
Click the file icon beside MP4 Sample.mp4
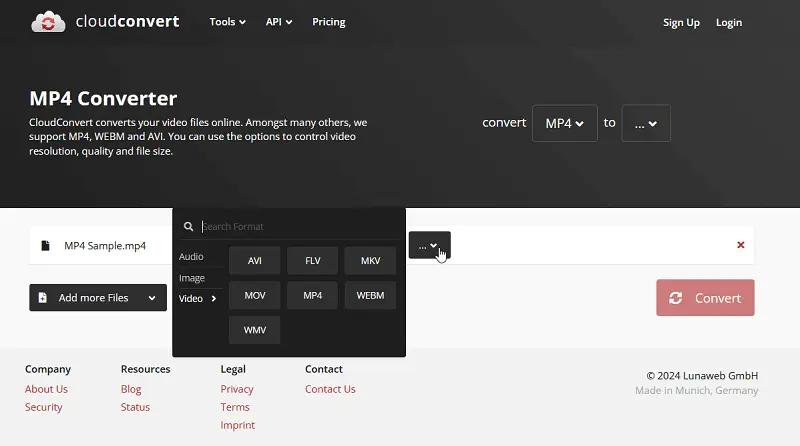coord(45,245)
